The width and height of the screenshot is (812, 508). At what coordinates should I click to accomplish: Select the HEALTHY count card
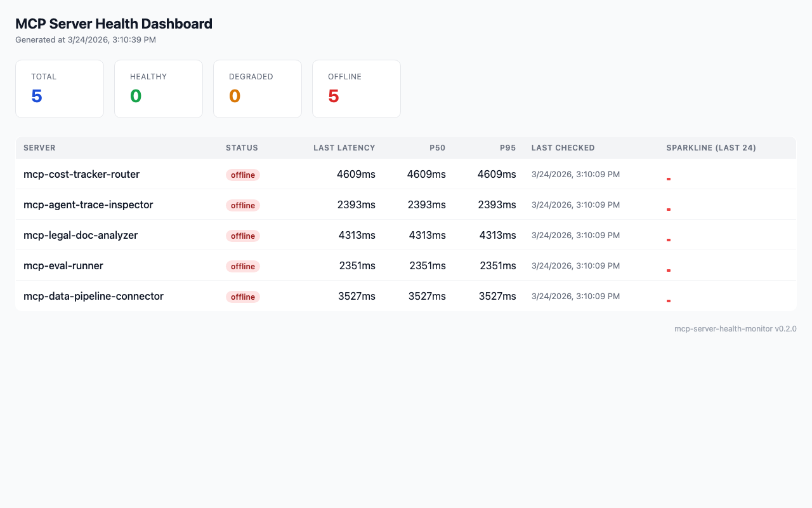[x=158, y=89]
